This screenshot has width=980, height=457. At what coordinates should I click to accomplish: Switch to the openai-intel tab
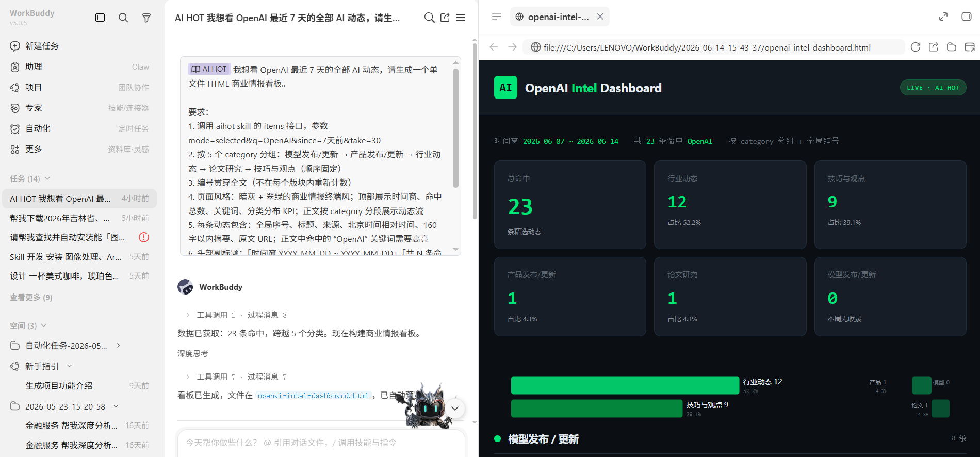tap(559, 17)
